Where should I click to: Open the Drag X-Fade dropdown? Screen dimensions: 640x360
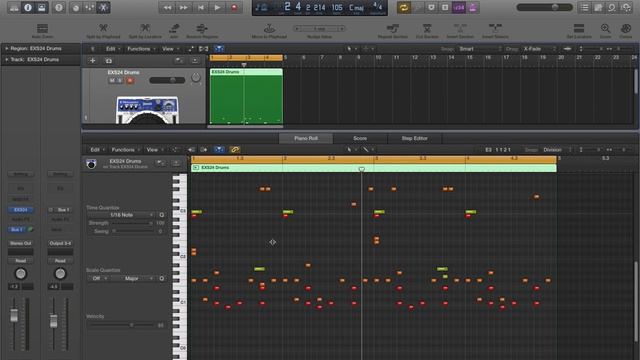[540, 49]
